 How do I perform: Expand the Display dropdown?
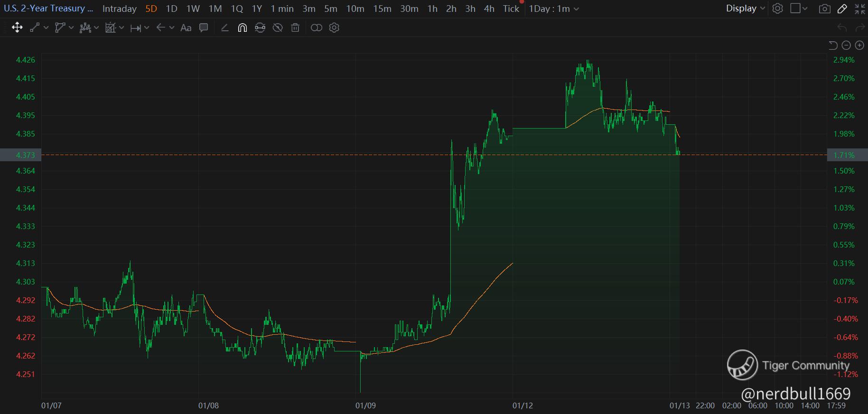(746, 9)
